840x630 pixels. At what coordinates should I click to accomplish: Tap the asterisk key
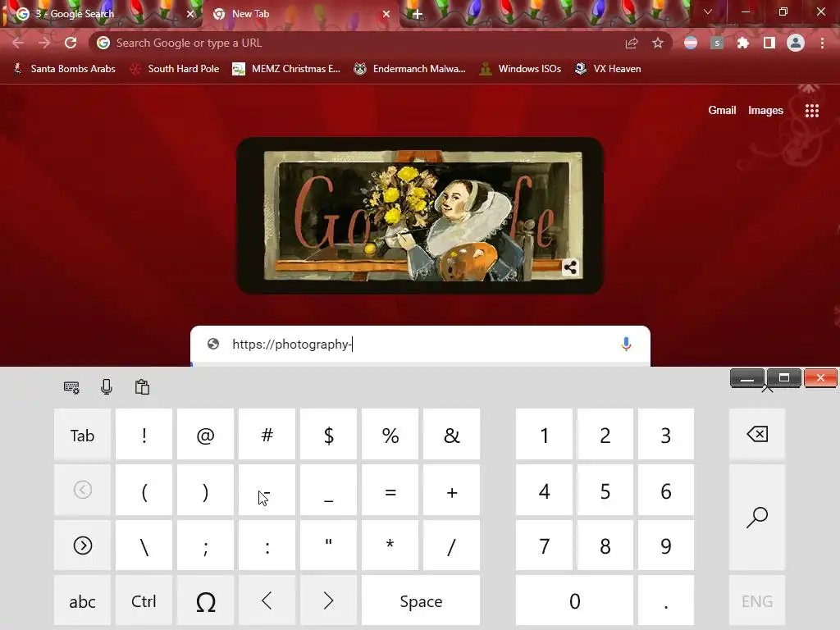390,546
